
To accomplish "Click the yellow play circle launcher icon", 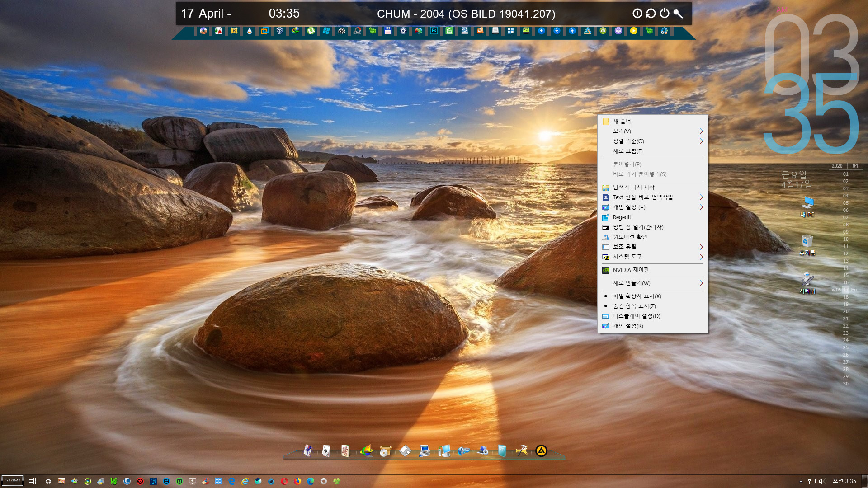I will coord(634,31).
